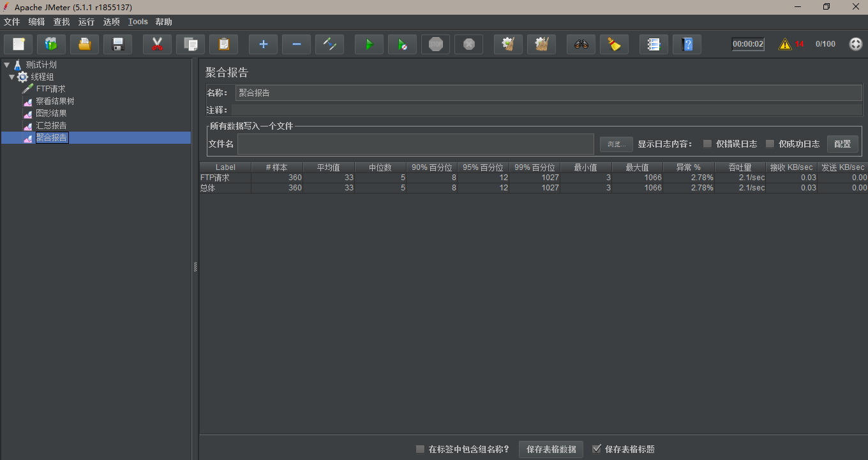The image size is (868, 460).
Task: Click the 90% 百分位 column header
Action: pyautogui.click(x=432, y=167)
